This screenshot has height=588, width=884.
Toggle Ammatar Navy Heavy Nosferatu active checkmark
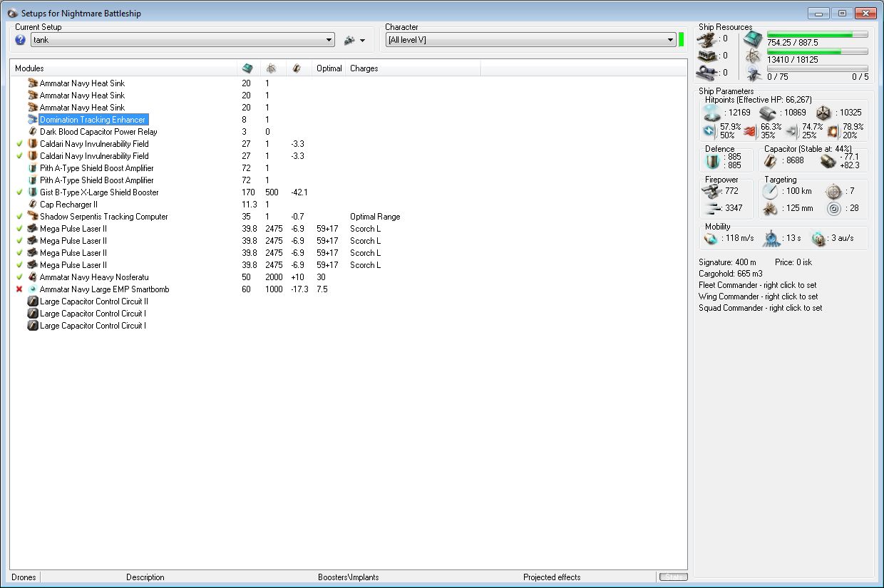[19, 277]
